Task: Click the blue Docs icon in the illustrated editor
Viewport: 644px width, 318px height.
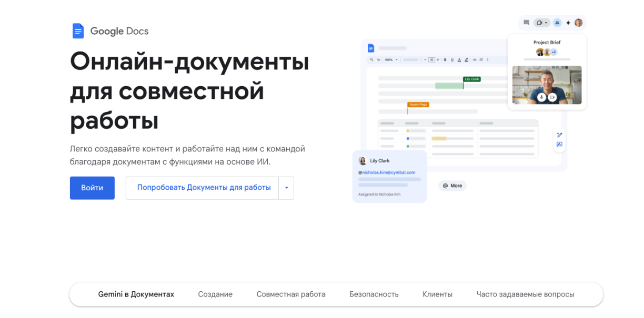Action: pos(371,48)
